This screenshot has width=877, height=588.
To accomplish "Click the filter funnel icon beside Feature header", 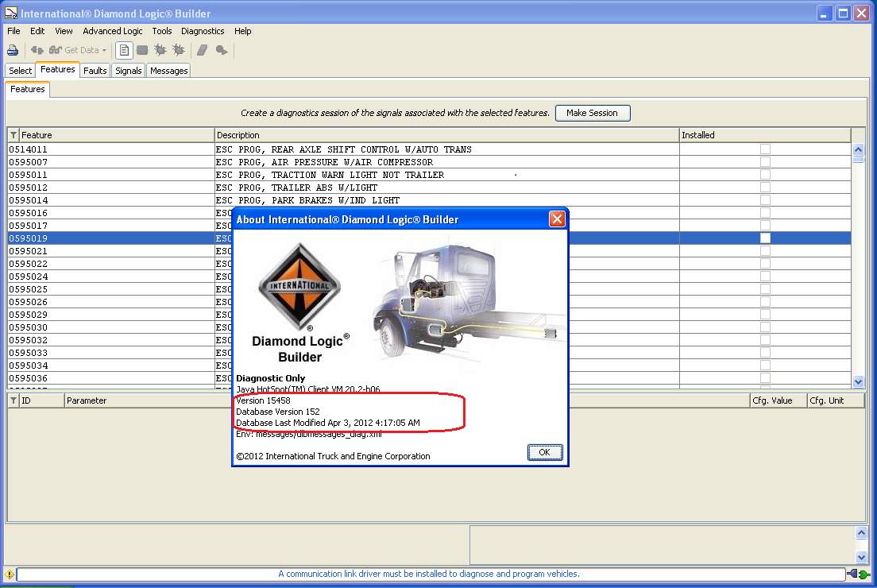I will 14,135.
